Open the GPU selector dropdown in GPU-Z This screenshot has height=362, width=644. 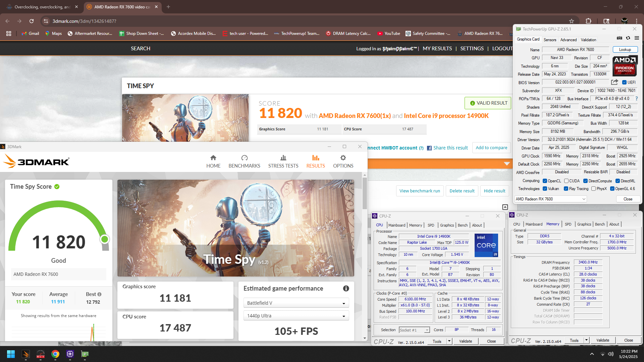(550, 199)
